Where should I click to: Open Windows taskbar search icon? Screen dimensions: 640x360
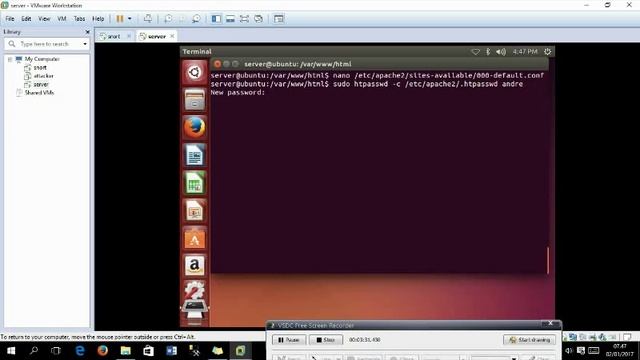tap(34, 351)
